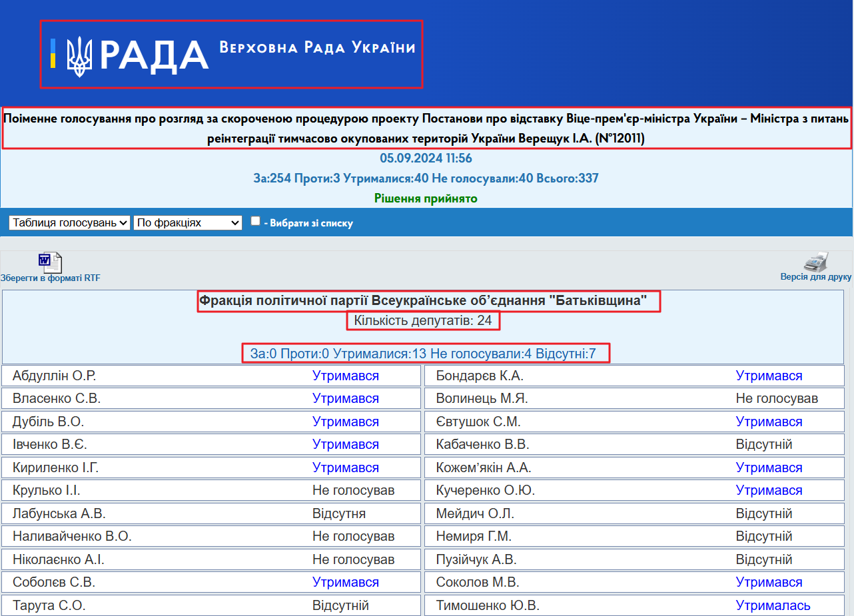Click 'Не голосував' status for Волинець М.Я.

pos(777,399)
